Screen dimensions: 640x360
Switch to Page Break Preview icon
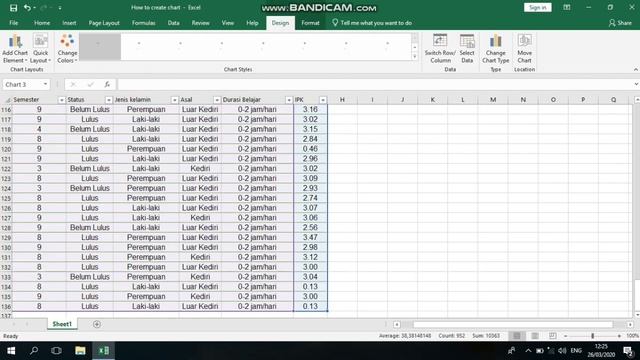coord(552,336)
